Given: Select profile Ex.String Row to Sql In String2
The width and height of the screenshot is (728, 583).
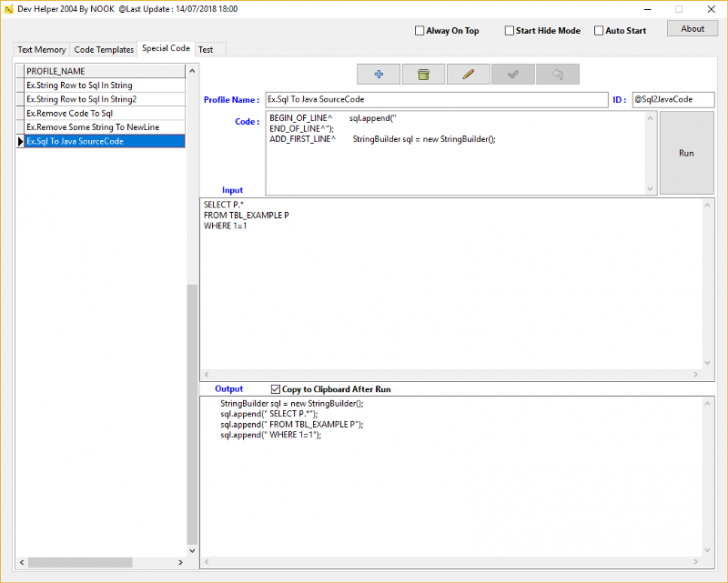Looking at the screenshot, I should point(105,99).
